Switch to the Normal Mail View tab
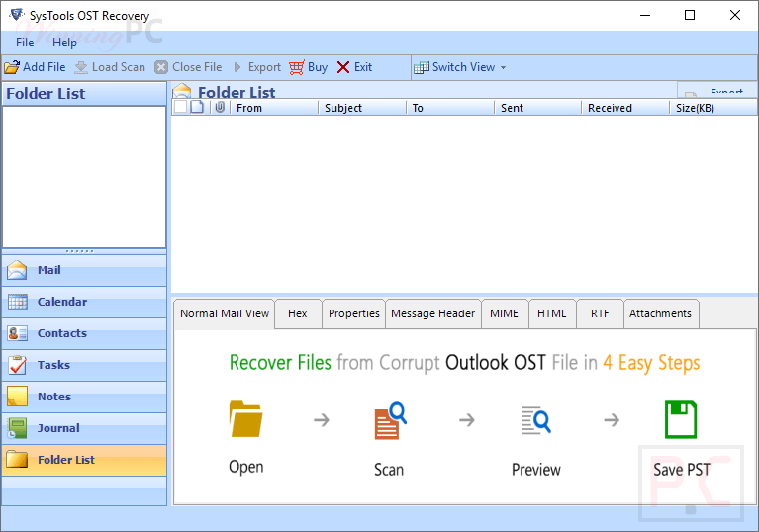The height and width of the screenshot is (532, 759). [x=224, y=313]
